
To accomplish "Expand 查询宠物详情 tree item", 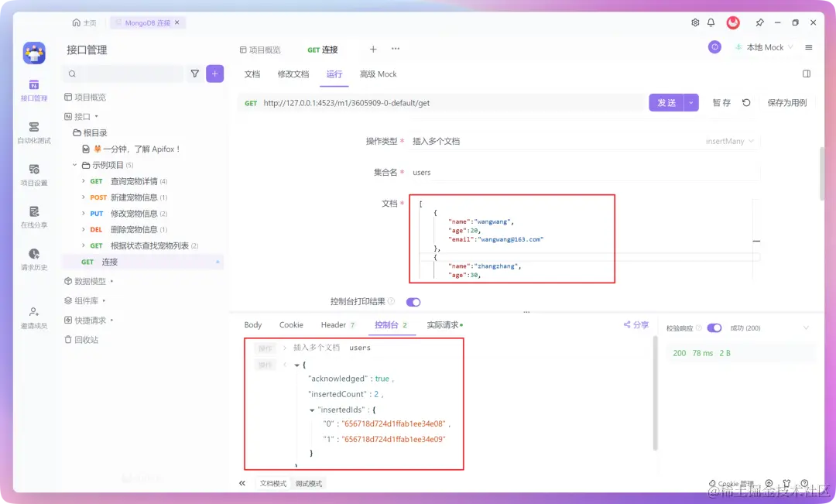I will (83, 181).
